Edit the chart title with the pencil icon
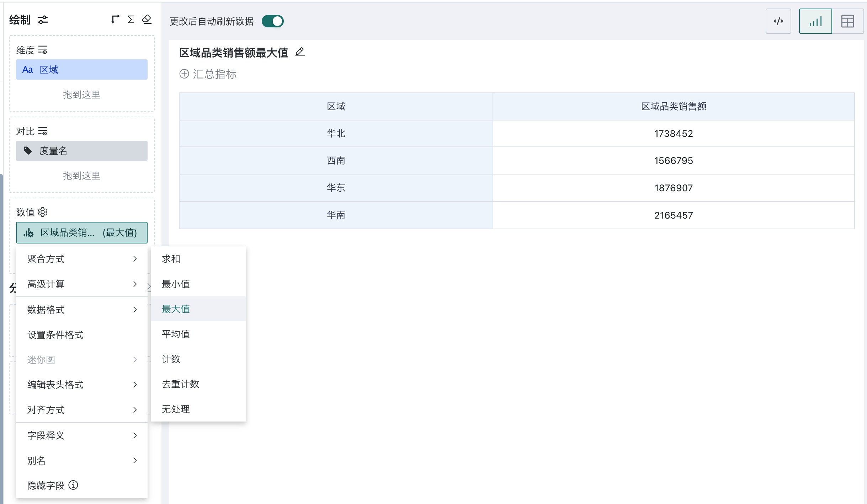 point(300,52)
